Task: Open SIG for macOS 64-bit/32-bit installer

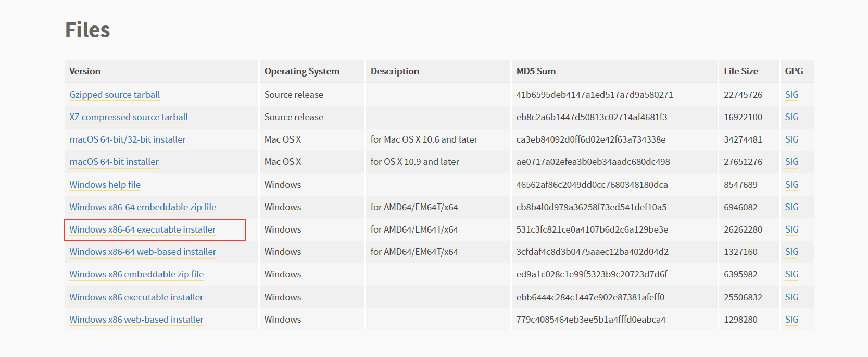Action: coord(791,139)
